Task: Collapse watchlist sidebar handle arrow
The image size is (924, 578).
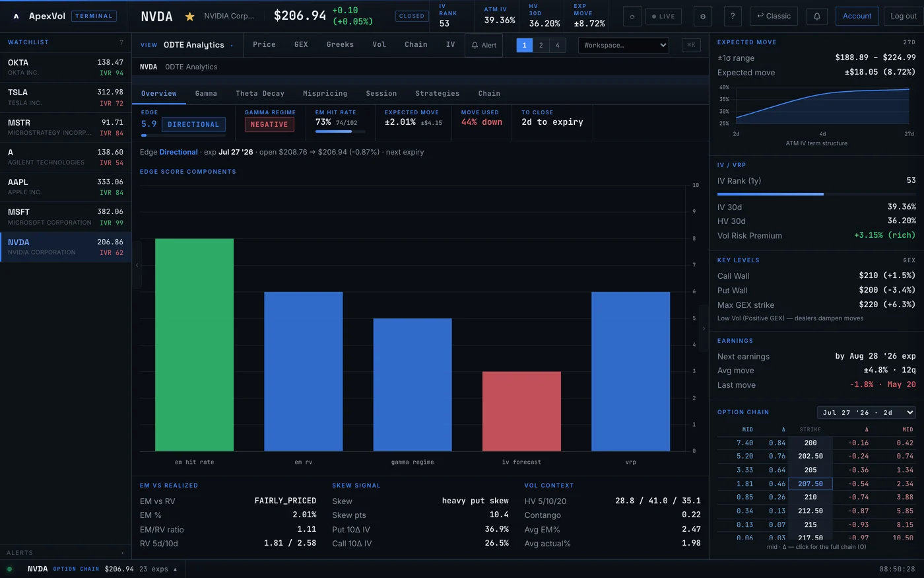Action: click(137, 265)
